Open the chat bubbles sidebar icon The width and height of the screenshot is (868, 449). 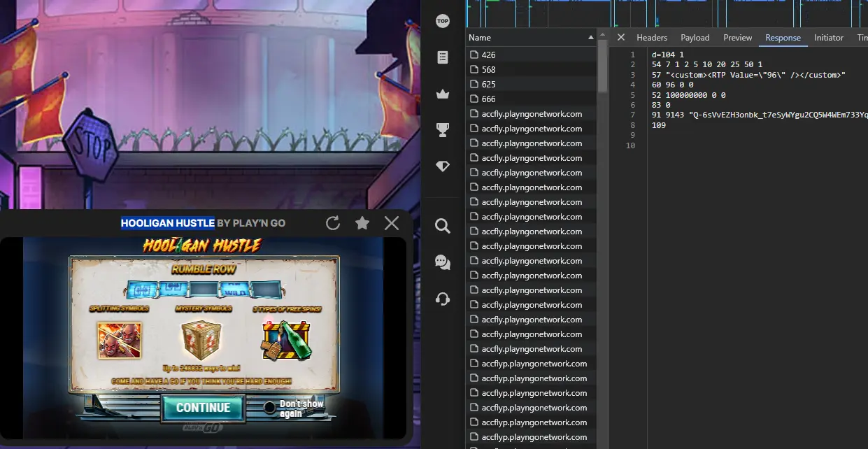coord(442,262)
